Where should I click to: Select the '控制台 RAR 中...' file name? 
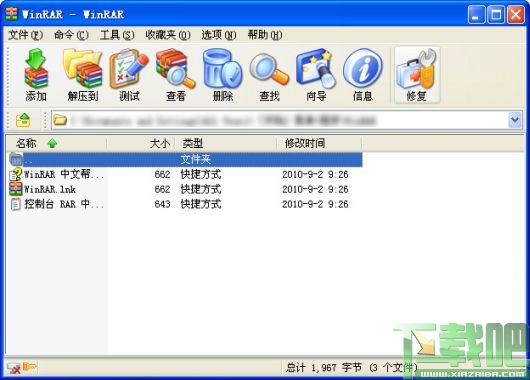tap(64, 204)
